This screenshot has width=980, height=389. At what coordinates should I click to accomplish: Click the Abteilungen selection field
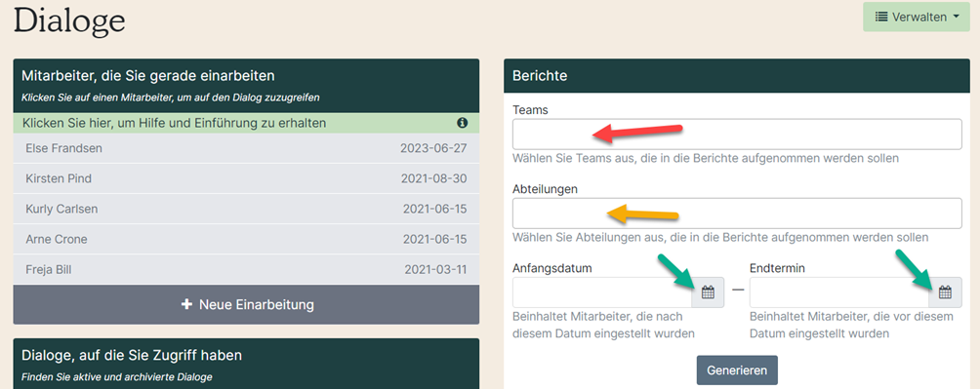[x=737, y=214]
